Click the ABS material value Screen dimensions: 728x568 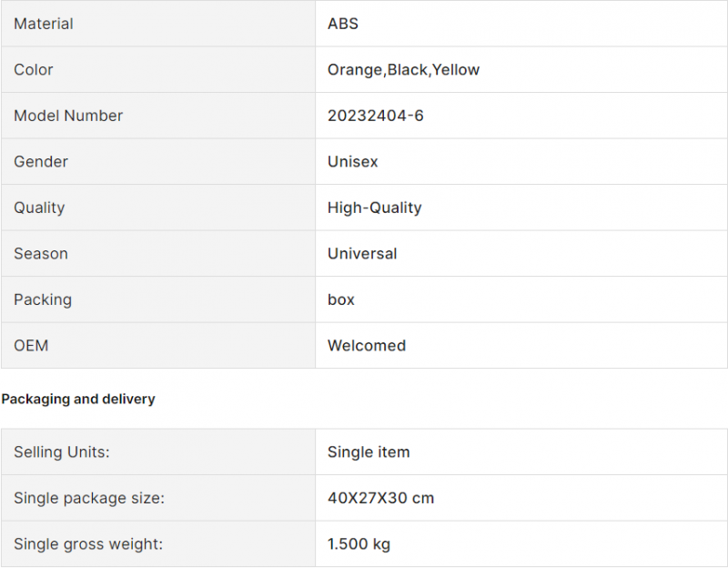pyautogui.click(x=343, y=24)
